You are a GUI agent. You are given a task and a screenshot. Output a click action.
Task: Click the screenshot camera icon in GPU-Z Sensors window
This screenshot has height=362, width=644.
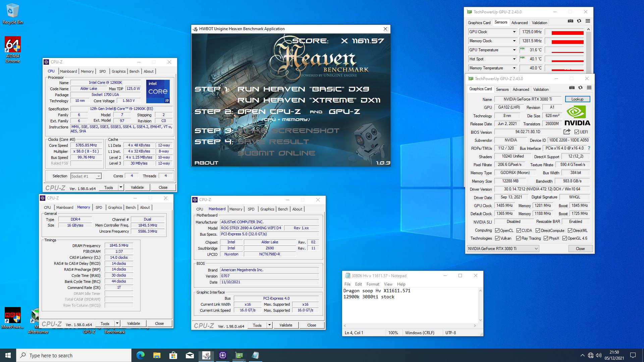click(x=570, y=21)
